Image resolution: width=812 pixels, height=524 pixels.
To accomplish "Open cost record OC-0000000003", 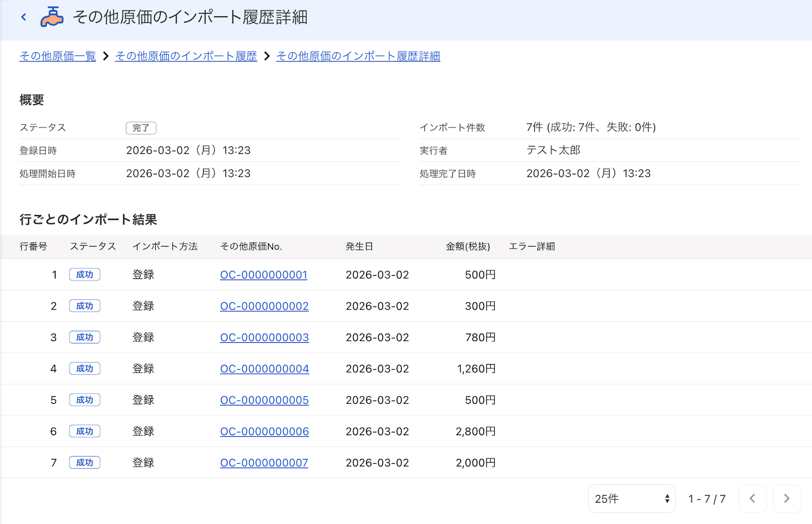I will (264, 338).
